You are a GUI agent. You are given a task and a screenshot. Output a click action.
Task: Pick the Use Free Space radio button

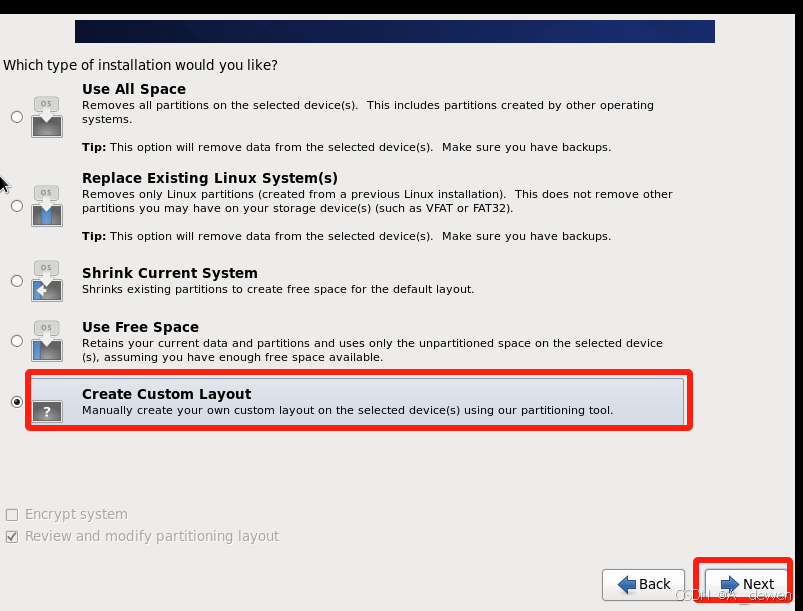click(x=17, y=341)
